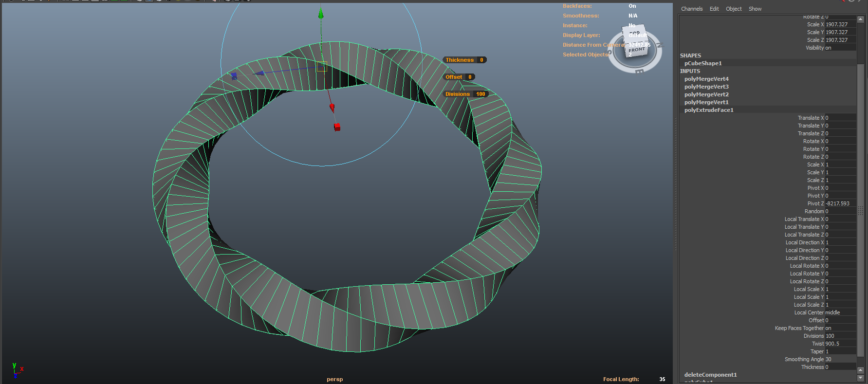Click the Divisions value 100 in viewport overlay

480,94
